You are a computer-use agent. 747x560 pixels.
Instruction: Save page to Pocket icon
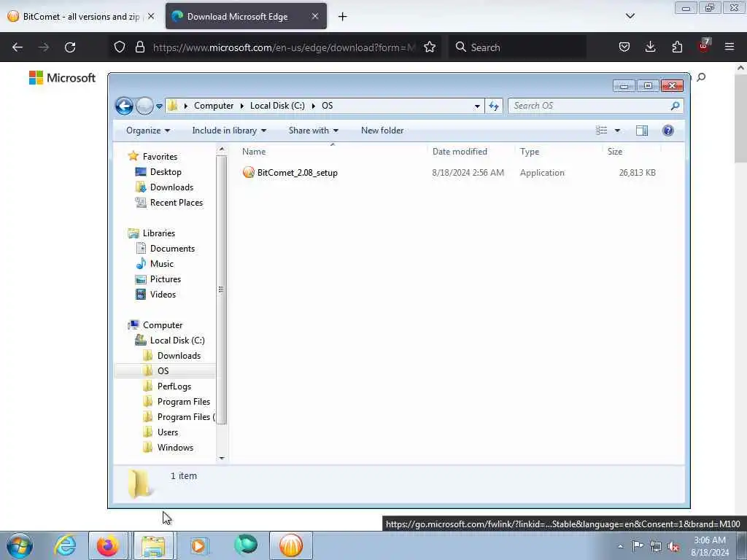point(624,47)
